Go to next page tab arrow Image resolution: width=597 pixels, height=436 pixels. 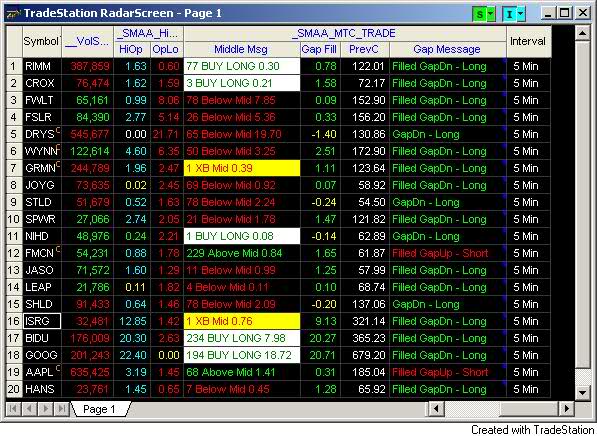[x=45, y=409]
